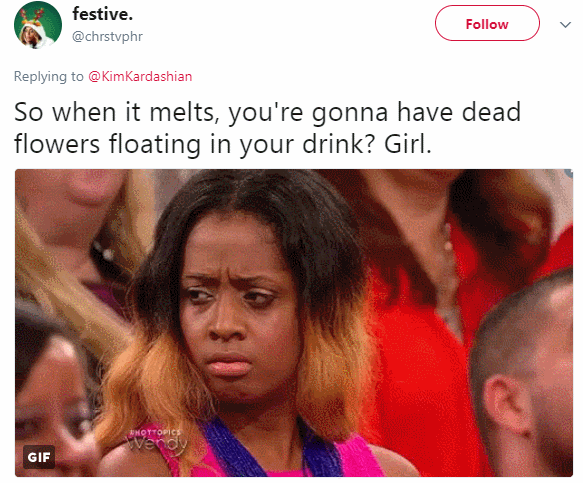
Task: Open the GIF image of frowning woman
Action: tap(294, 323)
